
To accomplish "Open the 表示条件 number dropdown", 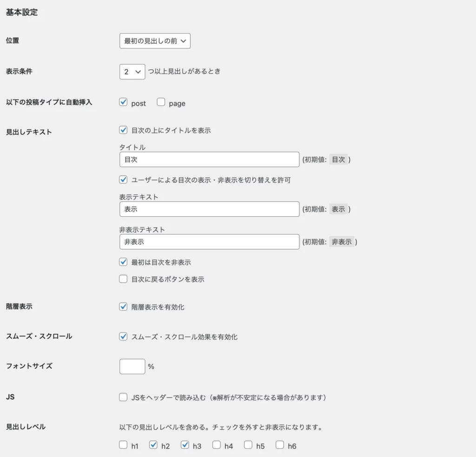I will point(132,72).
